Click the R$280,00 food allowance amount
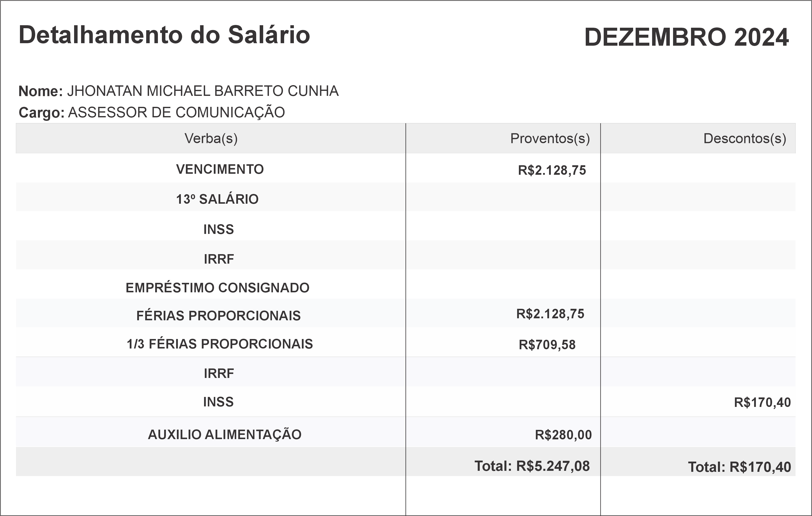 pos(563,435)
